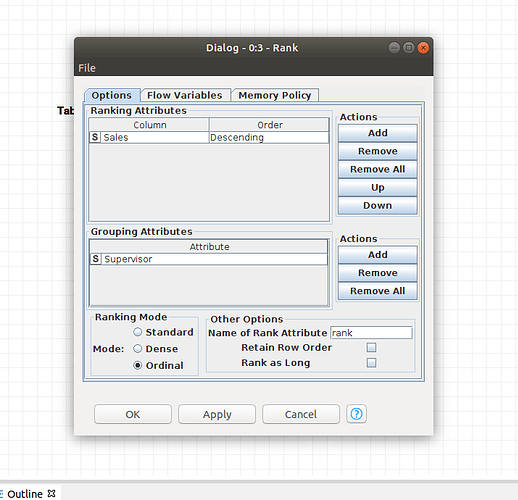The height and width of the screenshot is (500, 518).
Task: Switch to the Memory Policy tab
Action: pos(275,95)
